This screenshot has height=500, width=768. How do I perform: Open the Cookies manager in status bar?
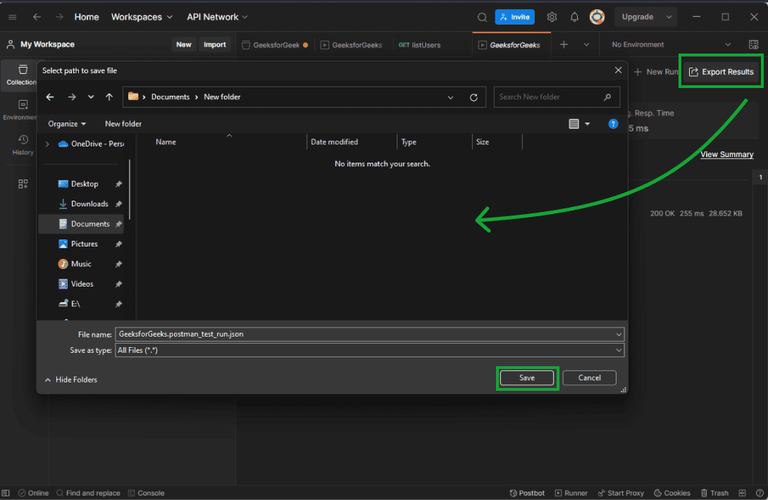tap(672, 493)
